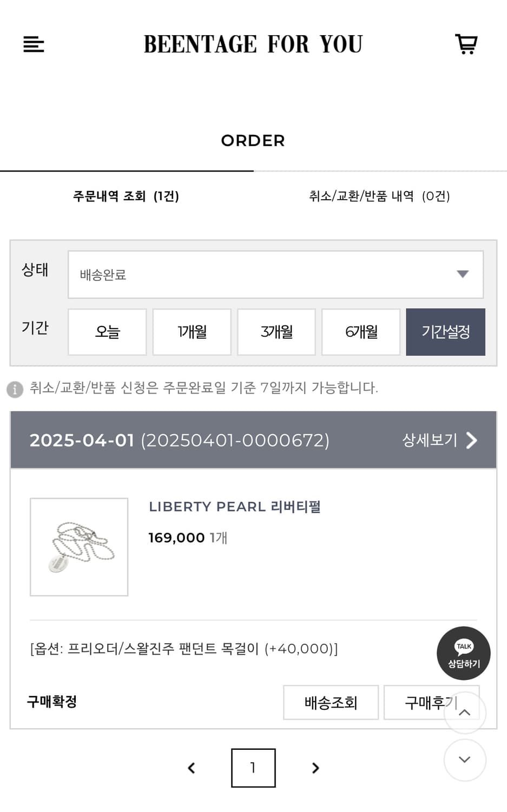The image size is (507, 812).
Task: Open the hamburger navigation menu
Action: (34, 44)
